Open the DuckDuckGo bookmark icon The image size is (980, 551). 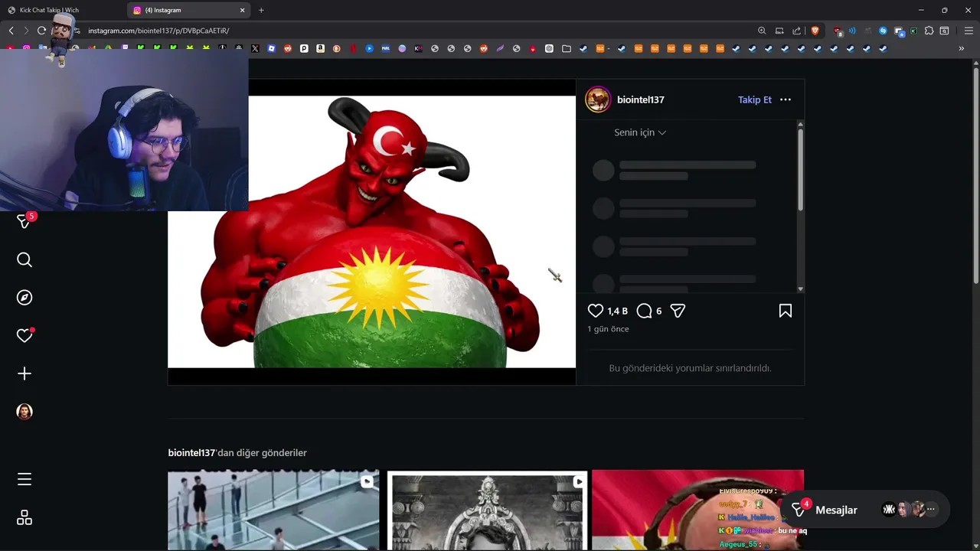337,48
